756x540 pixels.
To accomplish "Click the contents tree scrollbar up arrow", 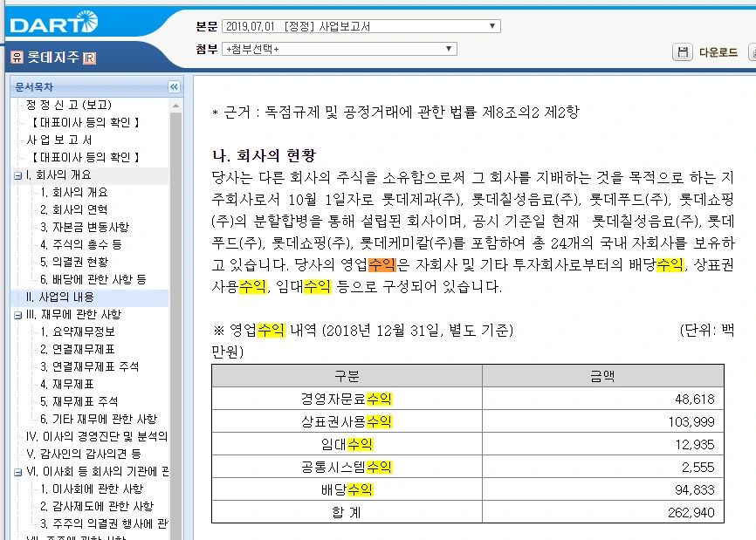I will [x=176, y=105].
